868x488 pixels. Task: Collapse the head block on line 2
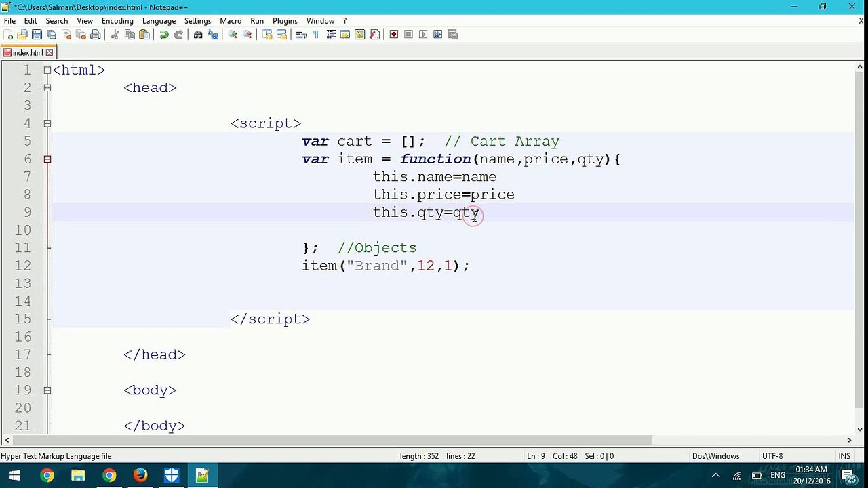pyautogui.click(x=47, y=87)
